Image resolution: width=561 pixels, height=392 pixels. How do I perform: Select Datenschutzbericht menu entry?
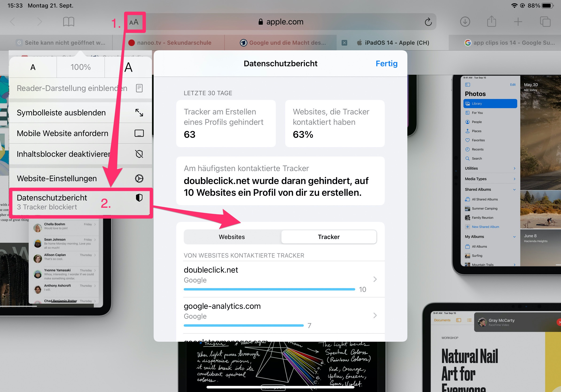point(80,202)
